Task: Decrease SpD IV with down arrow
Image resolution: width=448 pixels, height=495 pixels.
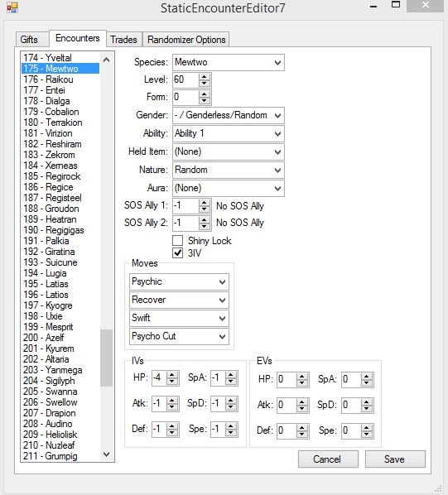Action: [231, 407]
